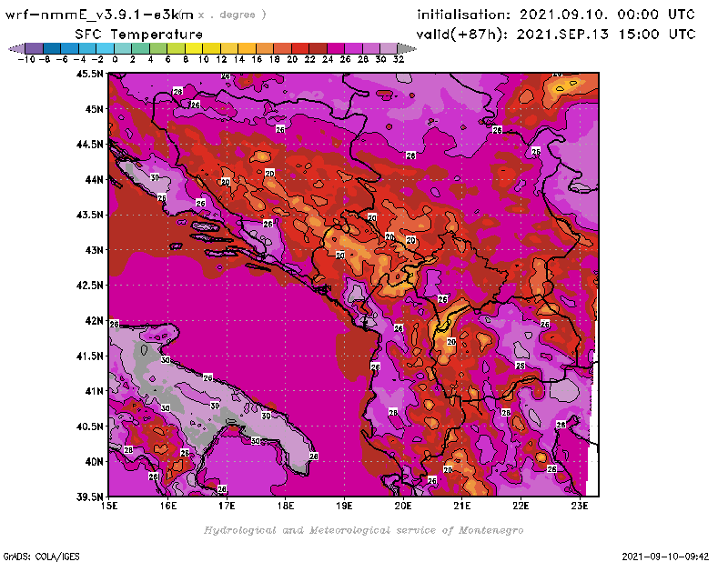Screen dimensions: 728x562
Task: Select the 19E longitude label
Action: (344, 506)
